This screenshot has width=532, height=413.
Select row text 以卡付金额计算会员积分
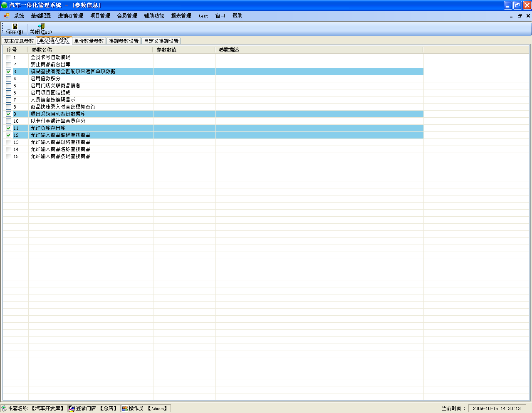(58, 121)
